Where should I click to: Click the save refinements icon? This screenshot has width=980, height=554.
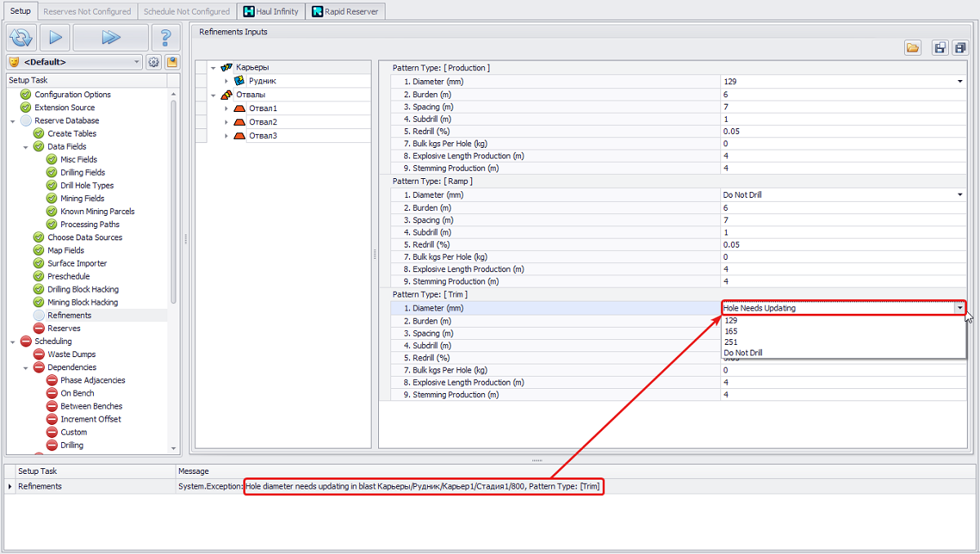(x=940, y=48)
